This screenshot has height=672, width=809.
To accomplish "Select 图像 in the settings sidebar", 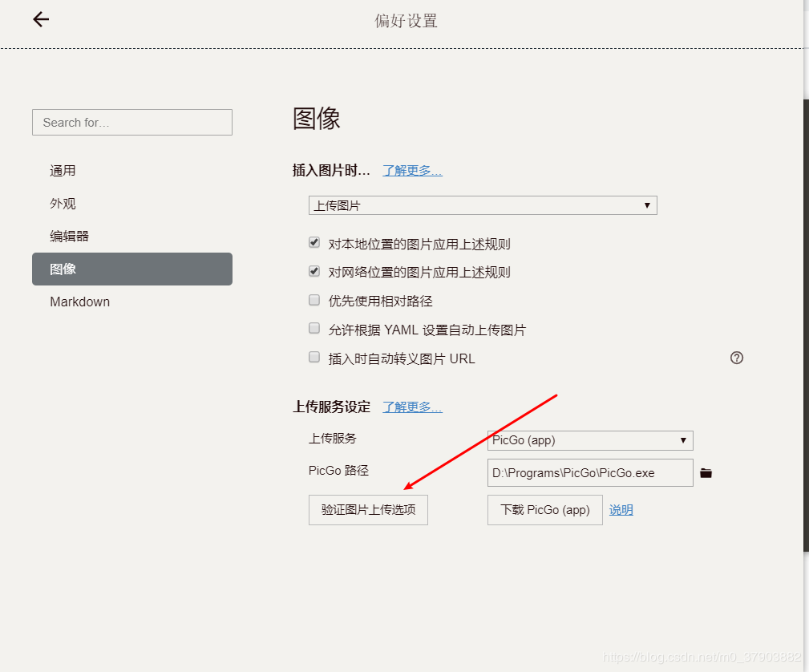I will pyautogui.click(x=132, y=269).
